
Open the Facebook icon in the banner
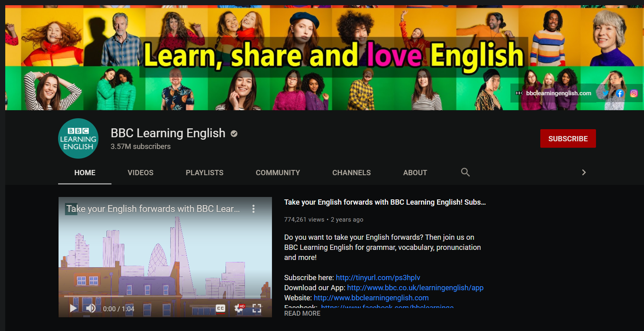click(x=620, y=93)
